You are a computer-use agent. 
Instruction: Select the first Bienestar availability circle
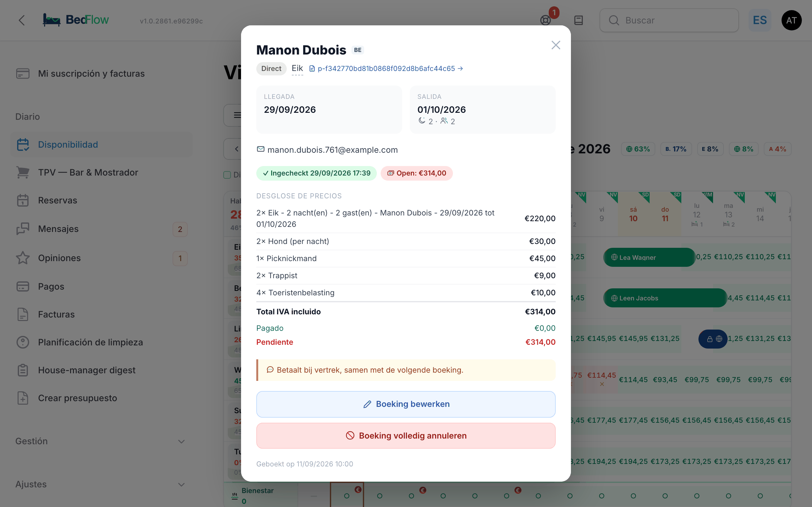coord(347,496)
